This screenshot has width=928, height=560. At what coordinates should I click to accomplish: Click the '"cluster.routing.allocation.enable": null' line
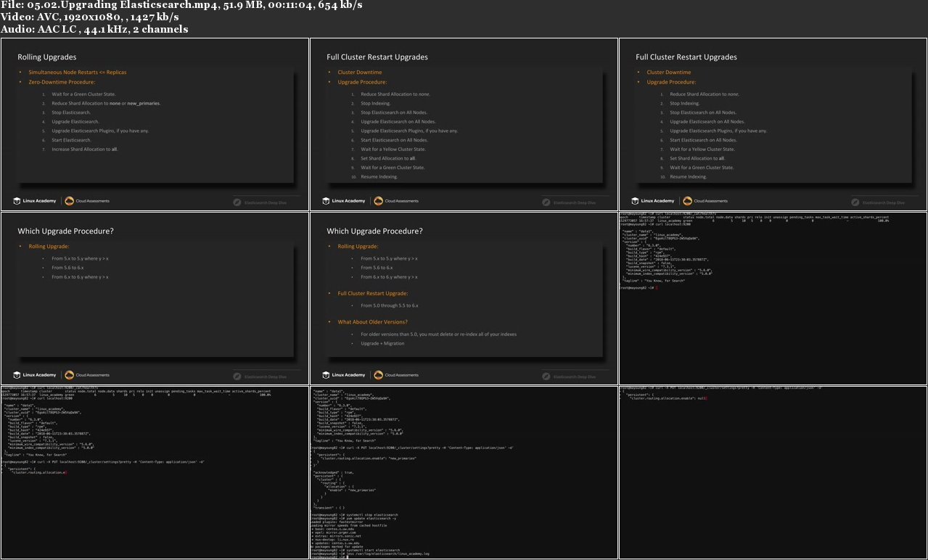click(668, 399)
